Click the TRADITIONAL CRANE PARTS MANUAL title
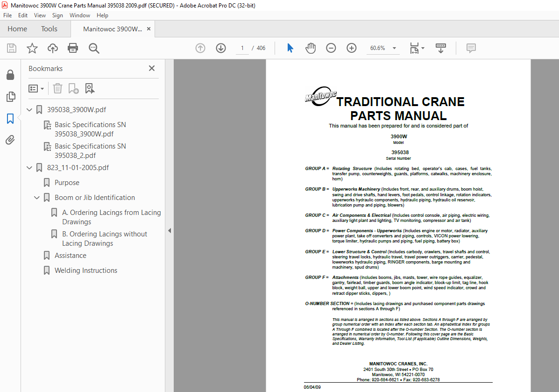The width and height of the screenshot is (559, 392). 400,108
